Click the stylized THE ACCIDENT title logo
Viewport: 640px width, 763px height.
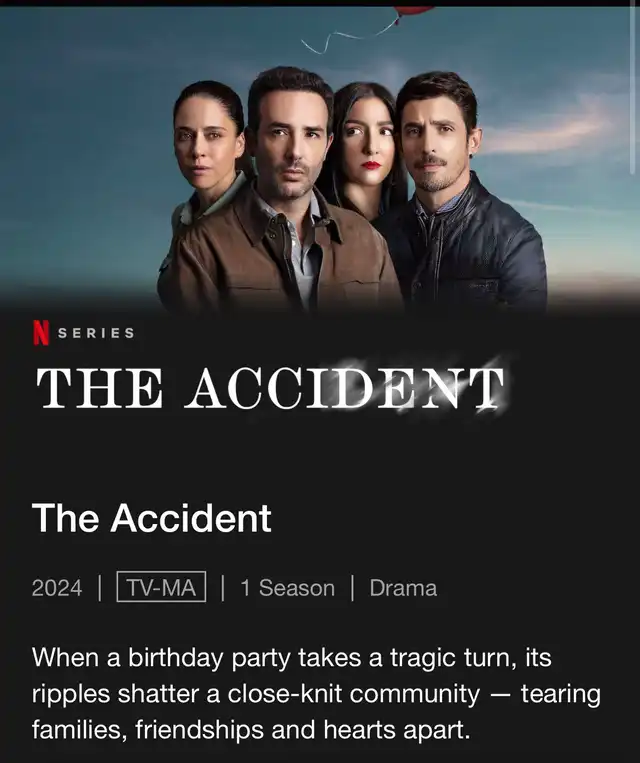[271, 388]
